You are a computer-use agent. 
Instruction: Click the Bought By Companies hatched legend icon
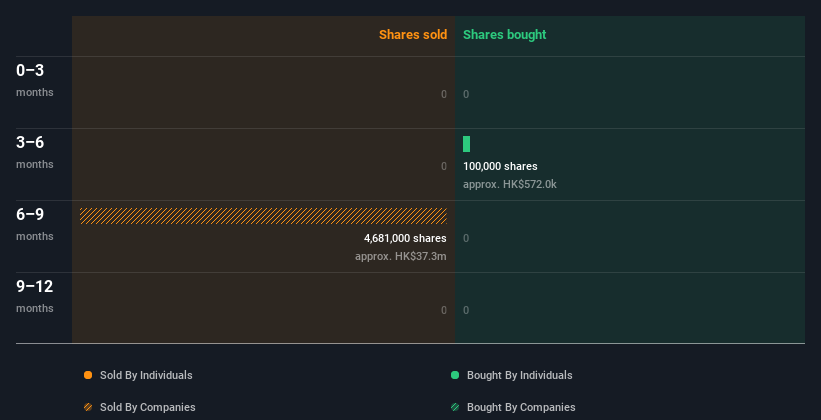pos(455,407)
